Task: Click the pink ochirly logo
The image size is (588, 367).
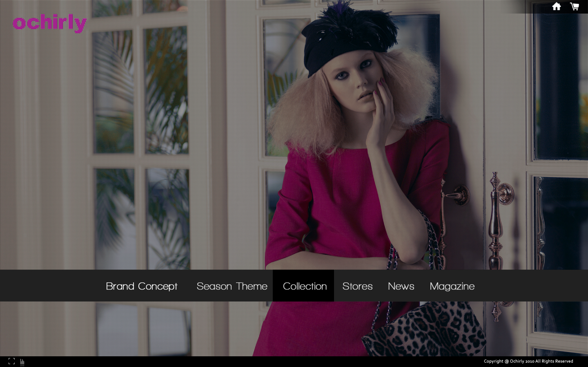Action: (49, 23)
